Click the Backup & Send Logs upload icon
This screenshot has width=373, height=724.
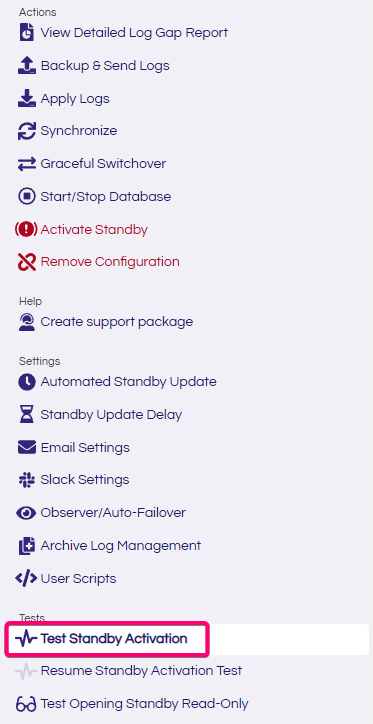(x=26, y=66)
